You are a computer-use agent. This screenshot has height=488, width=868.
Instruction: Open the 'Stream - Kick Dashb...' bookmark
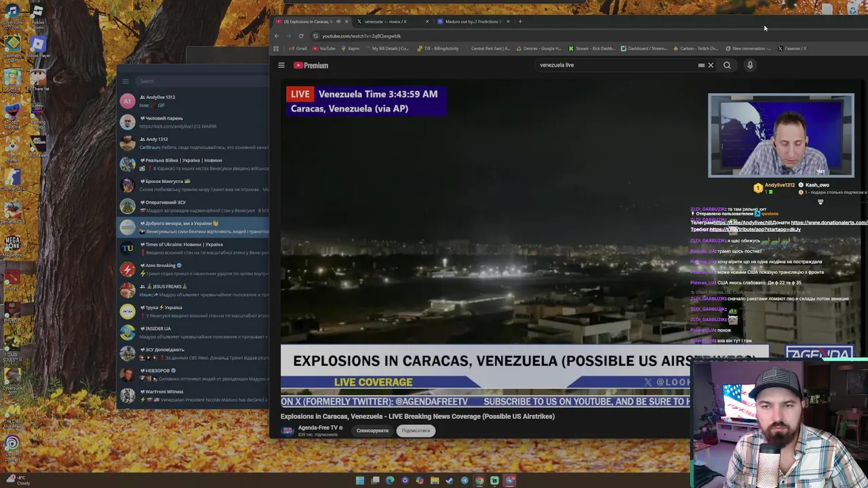[592, 48]
